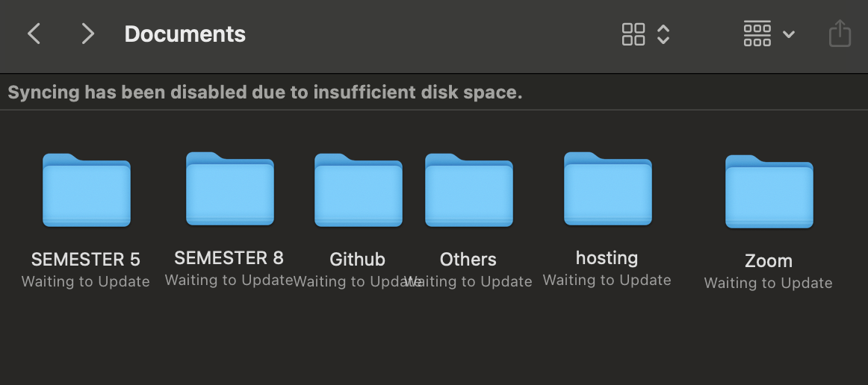Click the SEMESTER 5 folder name
Viewport: 868px width, 385px height.
tap(86, 260)
